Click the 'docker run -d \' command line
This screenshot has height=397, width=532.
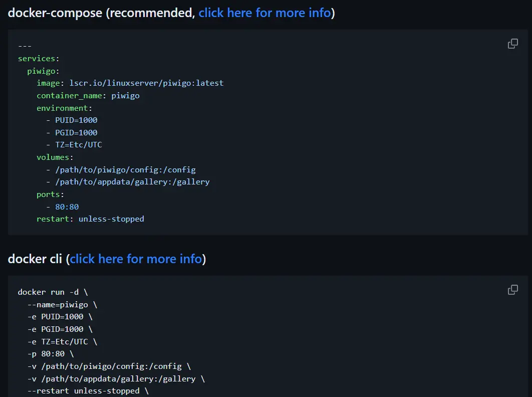point(53,292)
